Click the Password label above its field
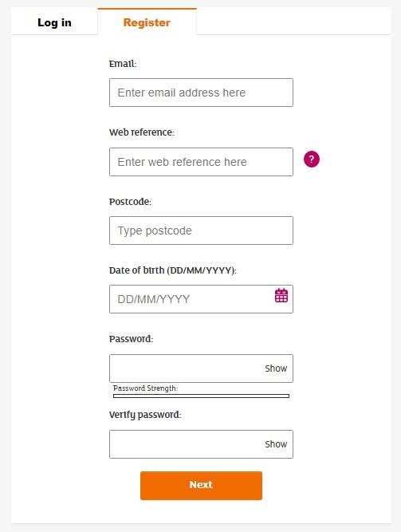Screen dimensions: 401x532 pos(131,339)
